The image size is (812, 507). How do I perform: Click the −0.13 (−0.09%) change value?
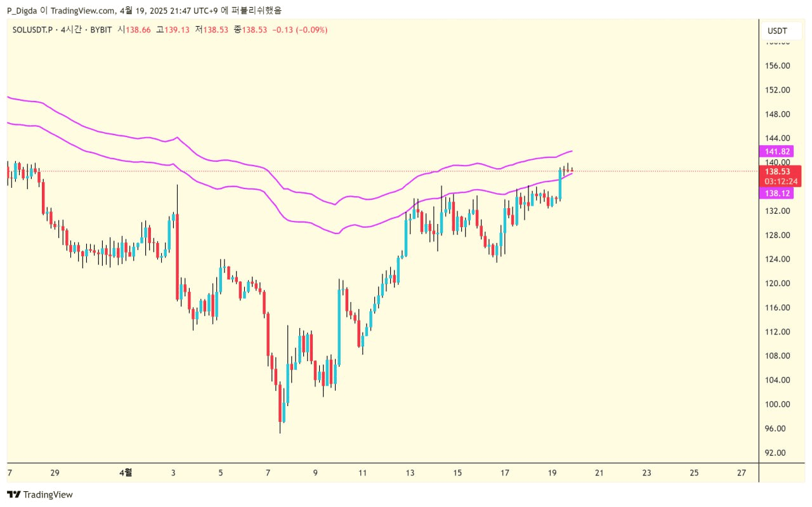(x=299, y=30)
